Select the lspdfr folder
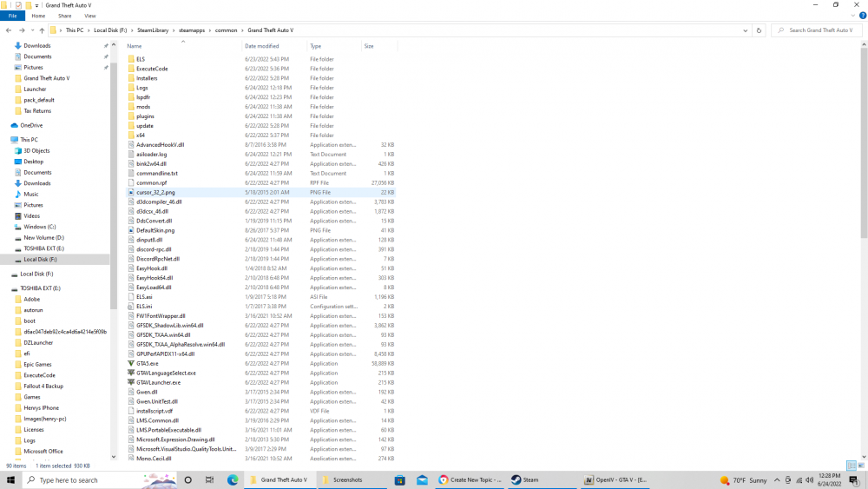This screenshot has height=489, width=868. pyautogui.click(x=143, y=97)
